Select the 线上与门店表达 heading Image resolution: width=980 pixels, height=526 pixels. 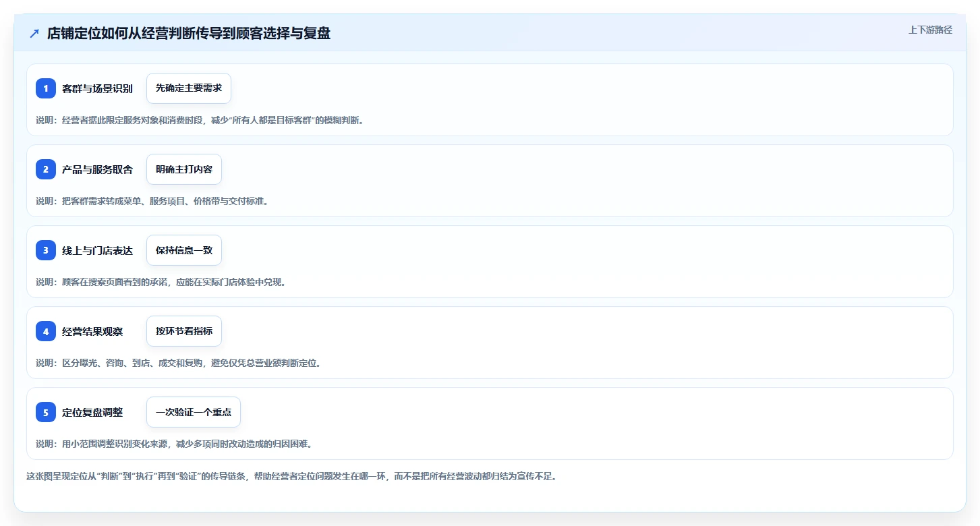(x=97, y=250)
